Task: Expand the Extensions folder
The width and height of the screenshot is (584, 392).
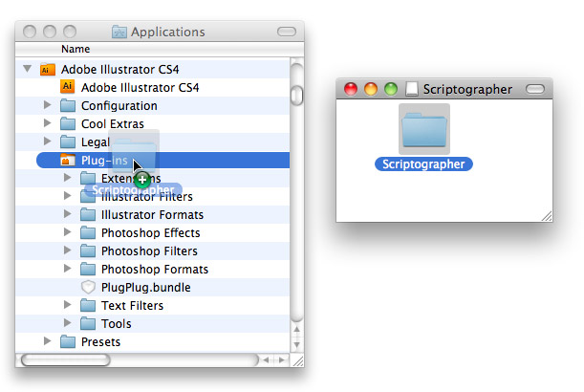Action: click(68, 178)
